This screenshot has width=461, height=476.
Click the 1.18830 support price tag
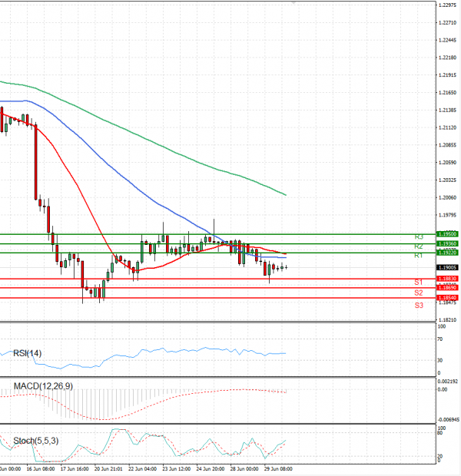pyautogui.click(x=447, y=279)
